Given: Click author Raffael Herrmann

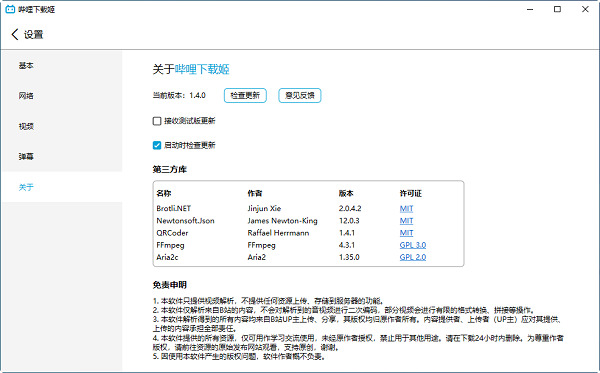Looking at the screenshot, I should click(278, 233).
